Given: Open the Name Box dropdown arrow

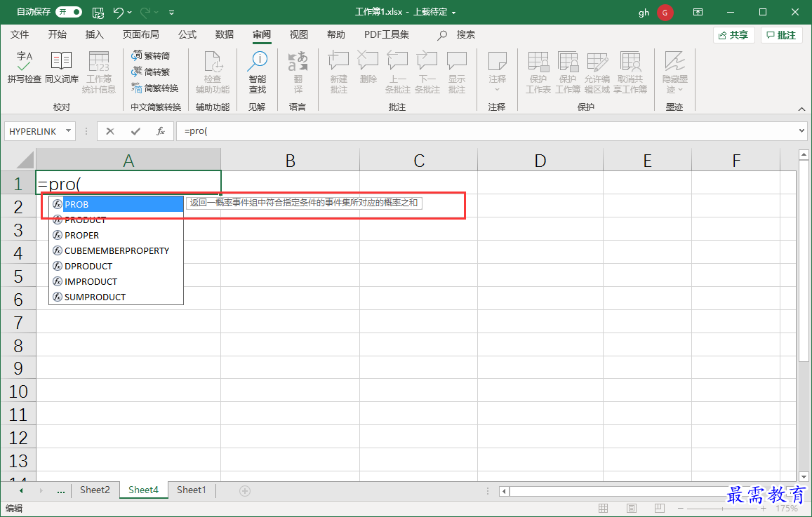Looking at the screenshot, I should pyautogui.click(x=68, y=131).
